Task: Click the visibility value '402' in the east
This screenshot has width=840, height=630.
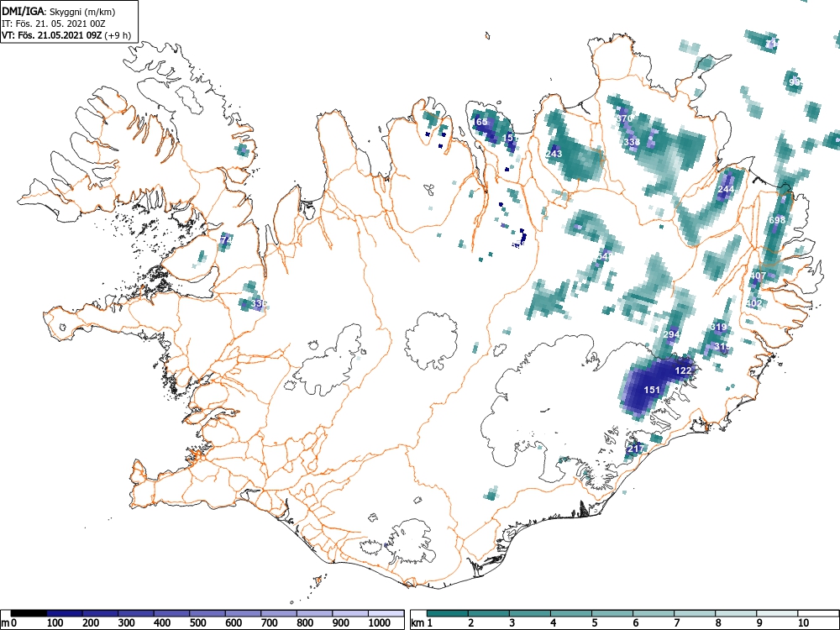Action: pos(753,303)
